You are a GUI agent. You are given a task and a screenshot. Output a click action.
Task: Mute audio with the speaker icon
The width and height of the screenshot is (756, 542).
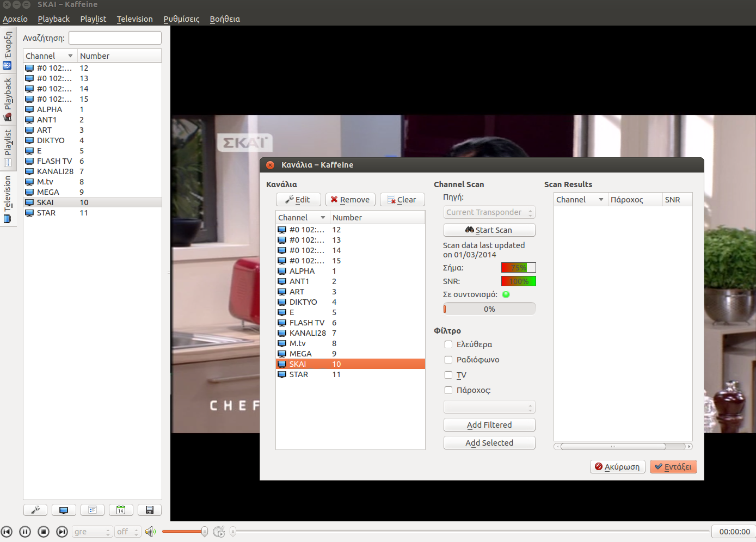(x=150, y=532)
